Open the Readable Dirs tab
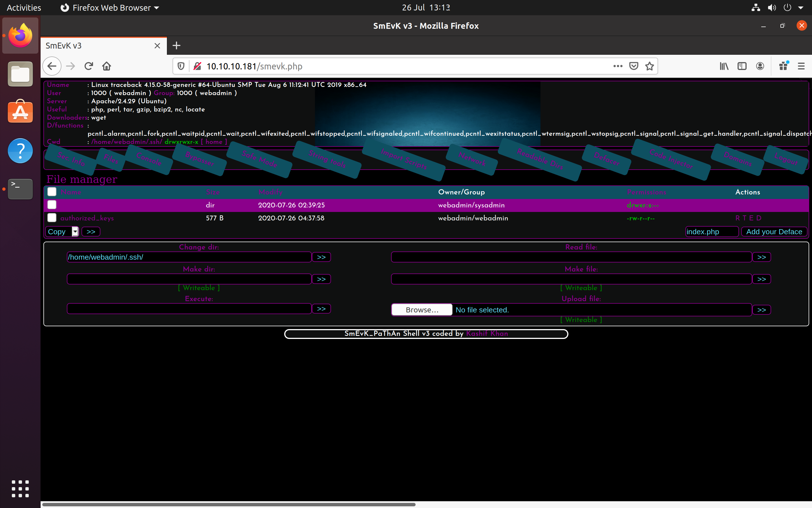This screenshot has width=812, height=508. pos(540,159)
